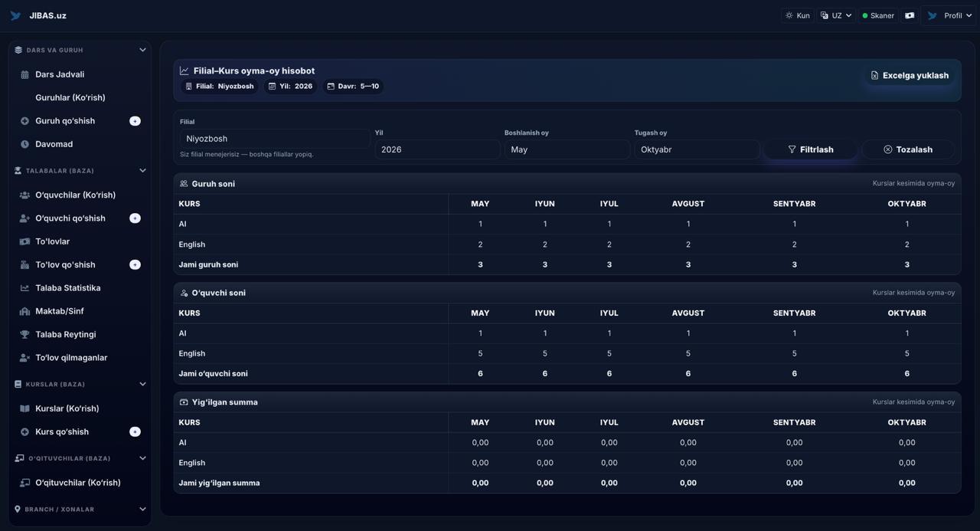Click the Dars Jadvali calendar icon
This screenshot has height=531, width=980.
(x=24, y=75)
